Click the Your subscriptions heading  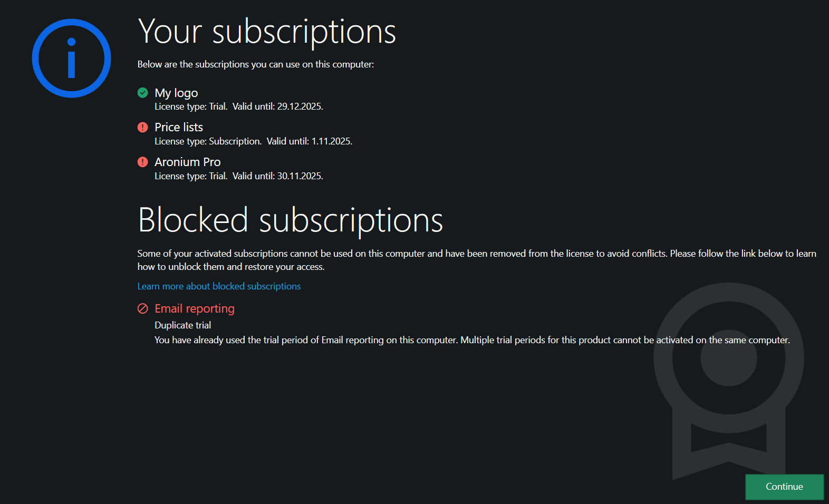tap(267, 32)
